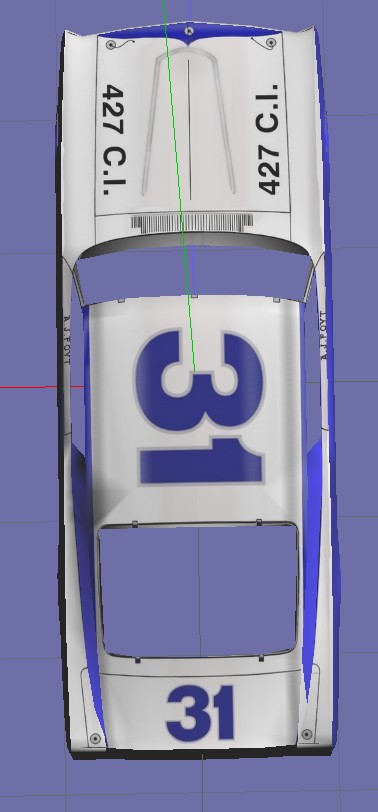Click the left 427 C.I. hood text
This screenshot has height=812, width=378.
pos(114,140)
